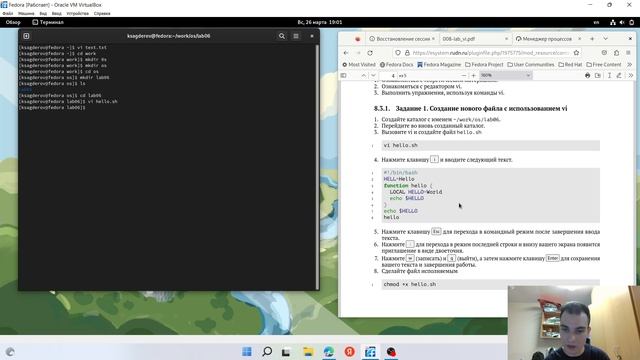This screenshot has height=360, width=640.
Task: Go to next PDF page arrow
Action: 373,76
